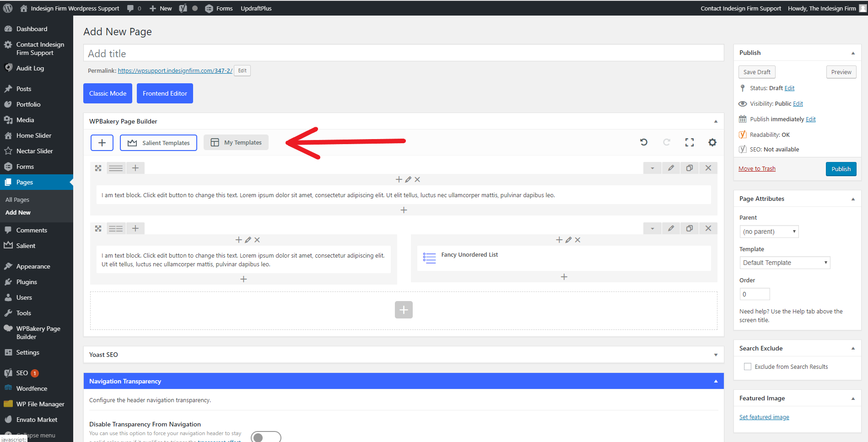
Task: Toggle Disable Transparency From Navigation switch
Action: coord(266,437)
